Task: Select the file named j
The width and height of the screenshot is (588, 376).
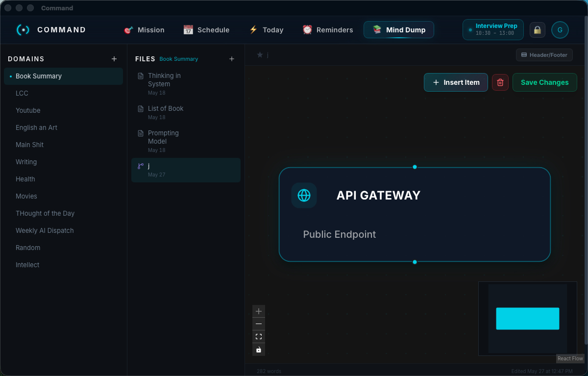Action: (x=186, y=170)
